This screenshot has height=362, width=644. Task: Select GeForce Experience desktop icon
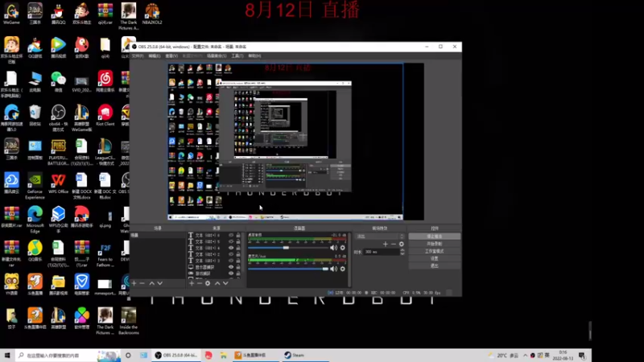click(35, 186)
